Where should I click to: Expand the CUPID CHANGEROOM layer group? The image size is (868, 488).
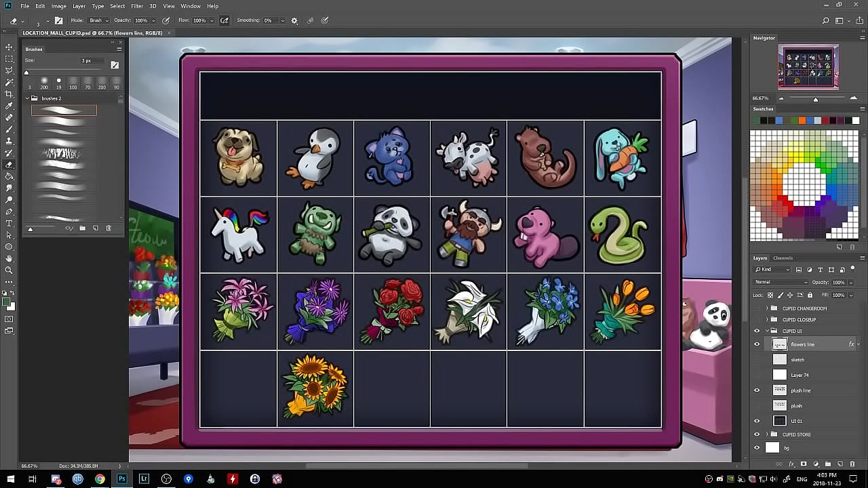[767, 308]
